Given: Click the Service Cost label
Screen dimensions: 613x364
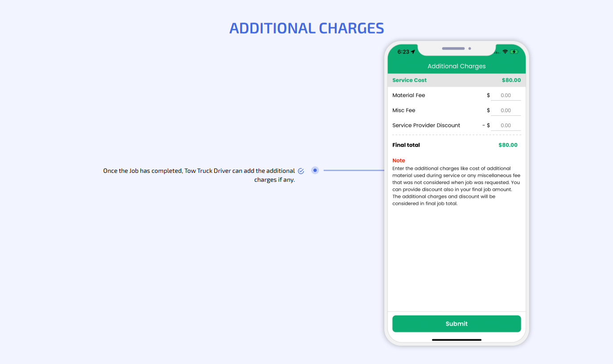Looking at the screenshot, I should [409, 80].
